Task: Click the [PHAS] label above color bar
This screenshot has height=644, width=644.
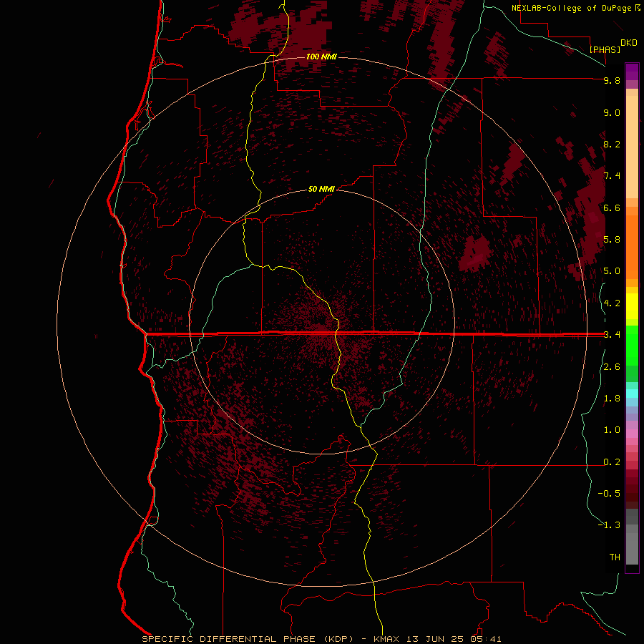Action: click(x=605, y=49)
